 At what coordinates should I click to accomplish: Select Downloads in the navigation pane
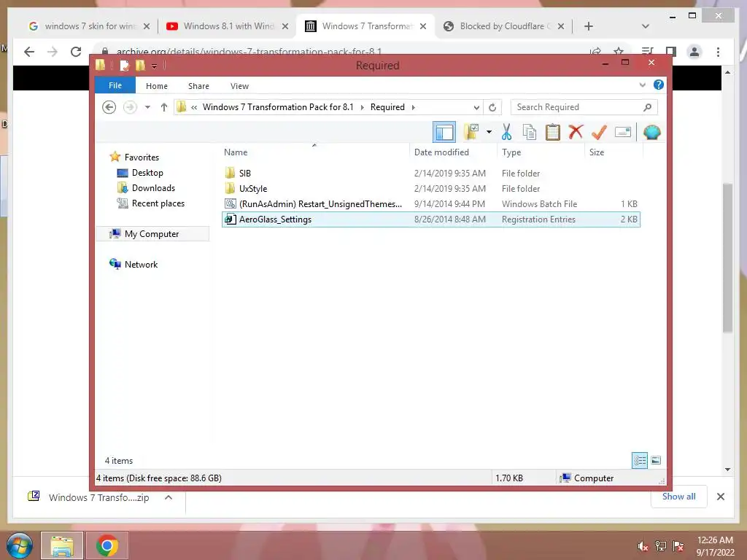click(153, 188)
